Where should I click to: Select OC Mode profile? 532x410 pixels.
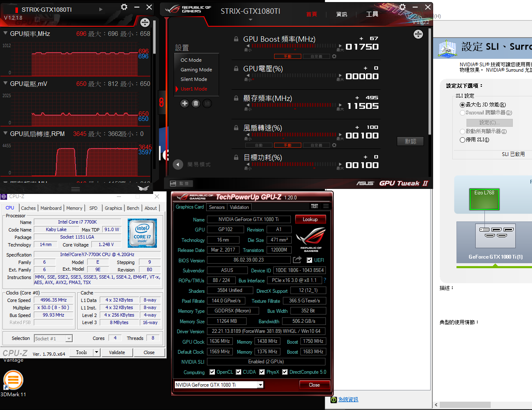click(191, 60)
